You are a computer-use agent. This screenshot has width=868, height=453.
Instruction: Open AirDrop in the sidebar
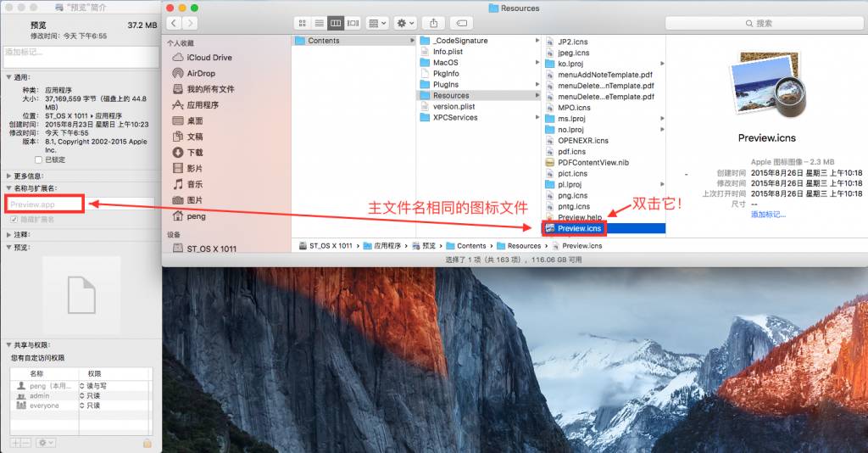[x=201, y=73]
